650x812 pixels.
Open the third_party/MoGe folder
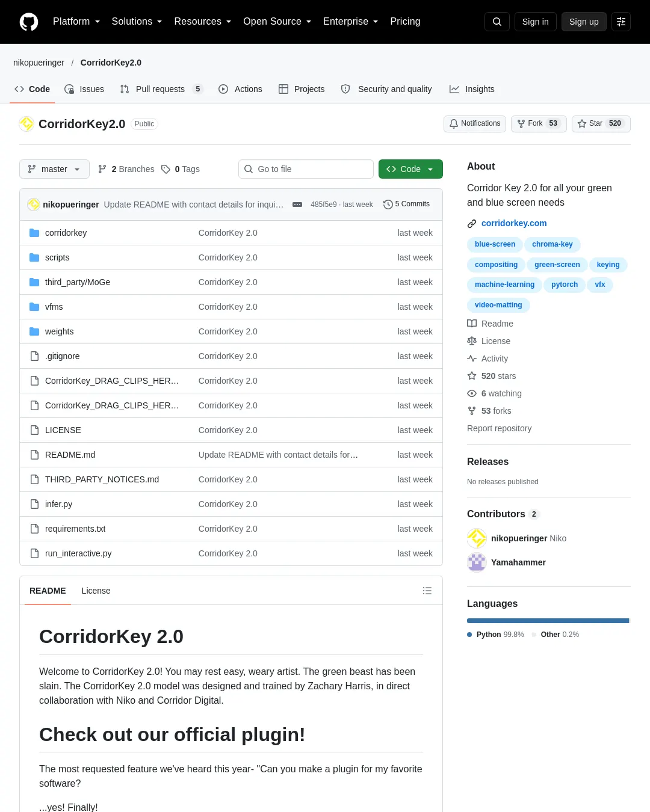(78, 282)
